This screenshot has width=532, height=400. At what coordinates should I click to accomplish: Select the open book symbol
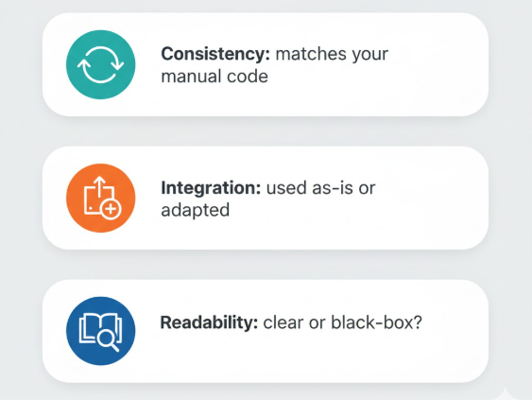click(x=100, y=328)
